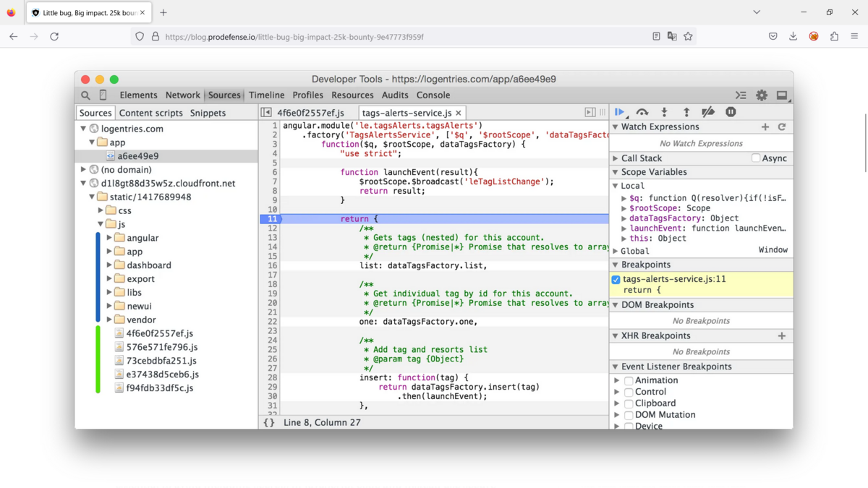Click the browser address bar URL
Screen dimensions: 868x488
[x=294, y=36]
